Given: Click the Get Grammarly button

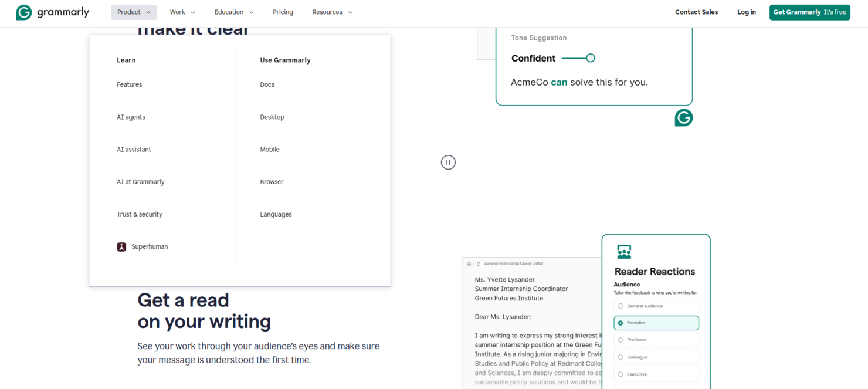Looking at the screenshot, I should 810,12.
